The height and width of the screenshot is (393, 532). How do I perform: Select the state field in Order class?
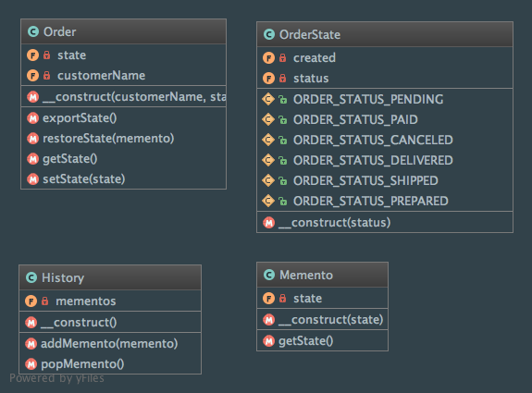click(x=71, y=55)
